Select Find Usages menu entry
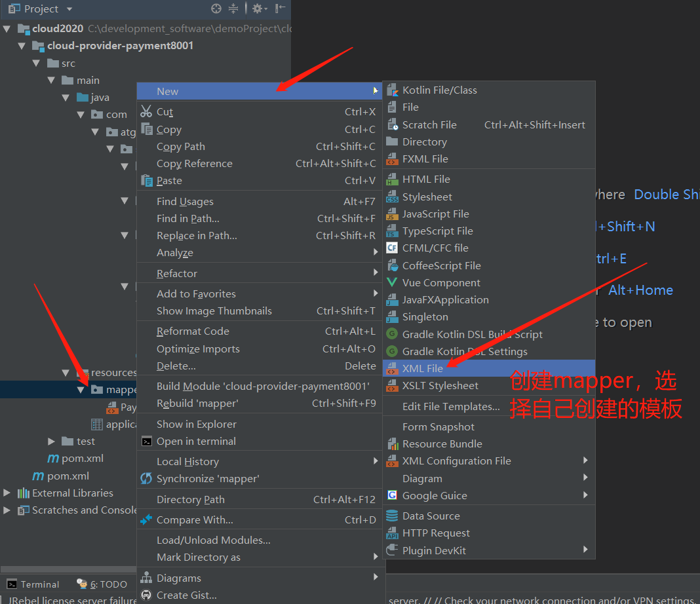This screenshot has width=700, height=604. click(x=260, y=202)
